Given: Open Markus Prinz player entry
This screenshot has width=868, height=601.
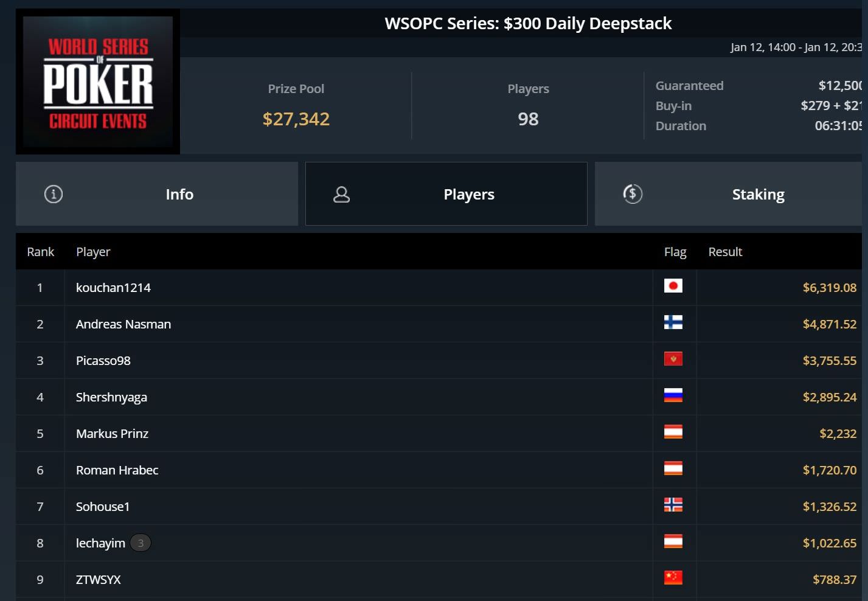Looking at the screenshot, I should point(112,434).
